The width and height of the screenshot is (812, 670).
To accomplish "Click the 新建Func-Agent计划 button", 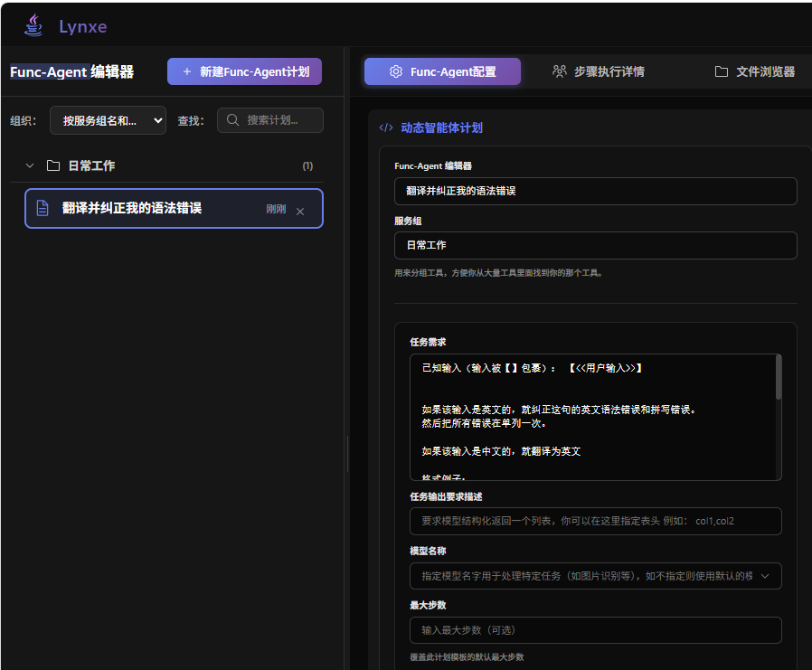I will 244,71.
